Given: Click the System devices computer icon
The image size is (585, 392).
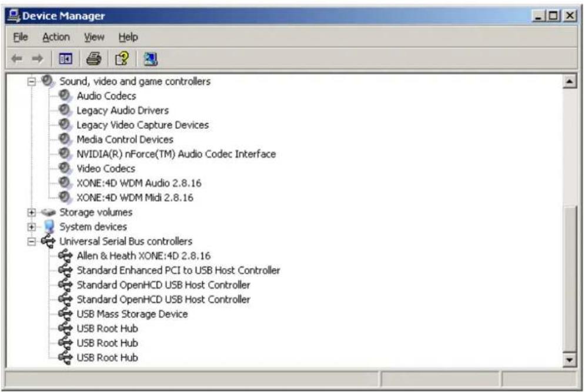Looking at the screenshot, I should pyautogui.click(x=49, y=226).
